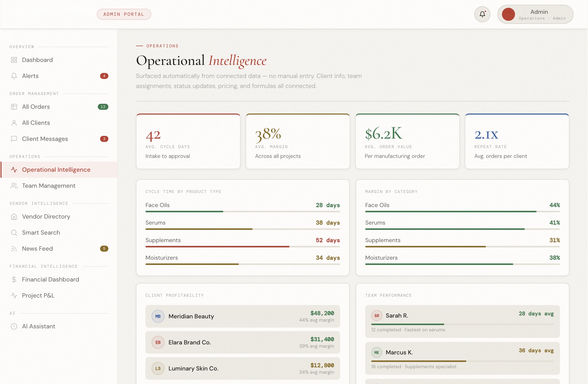Open the notifications bell
This screenshot has height=384, width=588.
(x=482, y=14)
